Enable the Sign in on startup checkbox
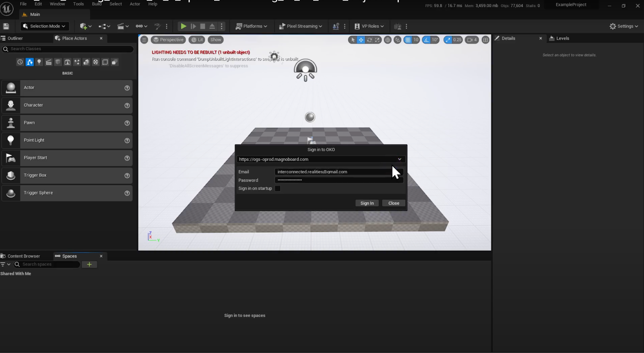This screenshot has height=353, width=644. [x=277, y=188]
